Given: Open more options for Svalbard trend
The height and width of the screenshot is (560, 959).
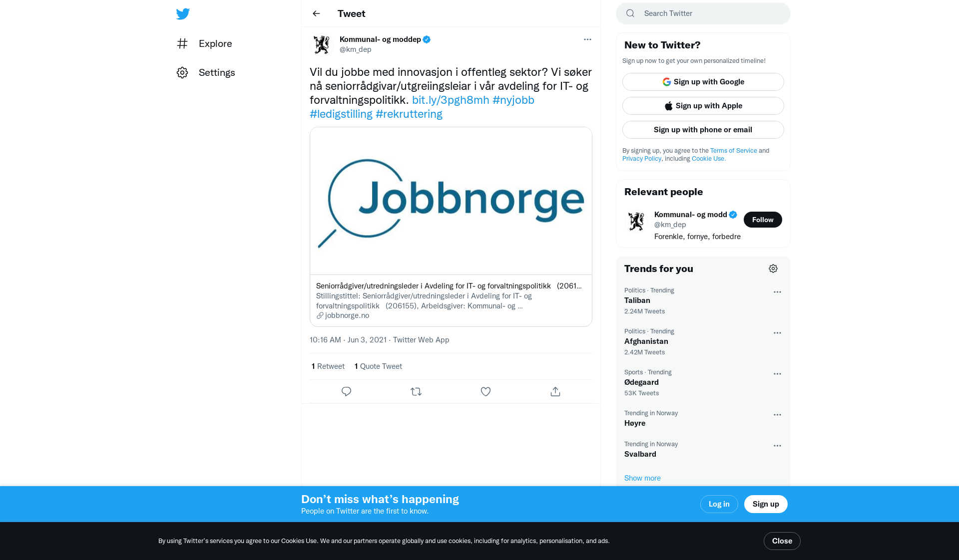Looking at the screenshot, I should tap(777, 446).
